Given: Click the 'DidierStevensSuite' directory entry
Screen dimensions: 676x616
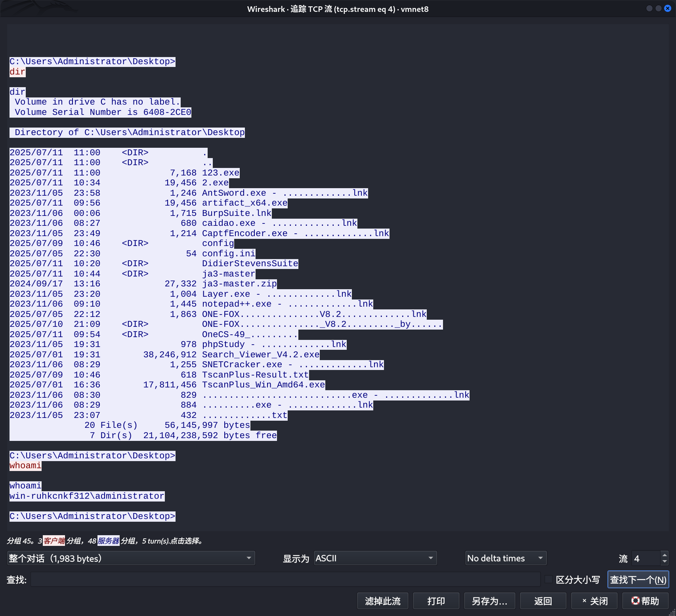Looking at the screenshot, I should click(250, 263).
